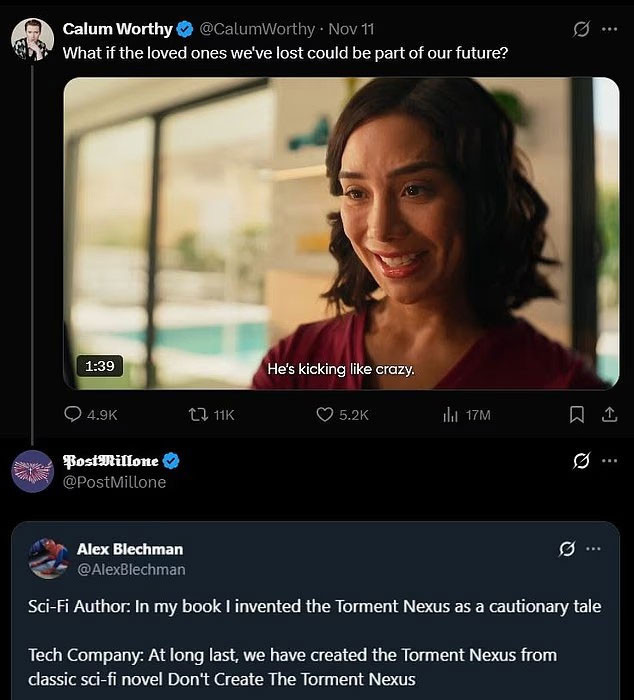Open Calum Worthy's profile name link

115,29
